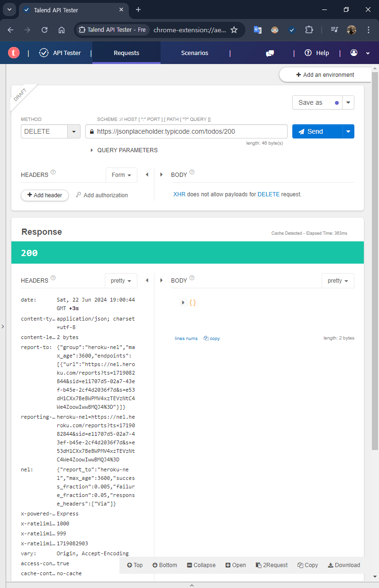Copy the response body with the copy link
The image size is (379, 588).
[x=212, y=339]
